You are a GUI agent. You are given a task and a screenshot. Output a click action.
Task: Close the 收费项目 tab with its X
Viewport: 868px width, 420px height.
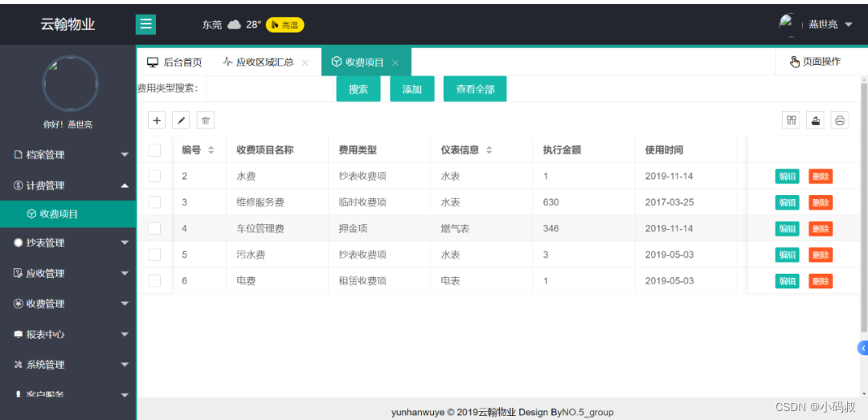pyautogui.click(x=395, y=63)
